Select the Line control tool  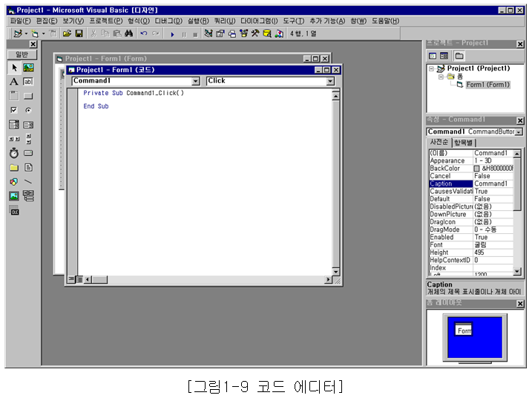[28, 182]
